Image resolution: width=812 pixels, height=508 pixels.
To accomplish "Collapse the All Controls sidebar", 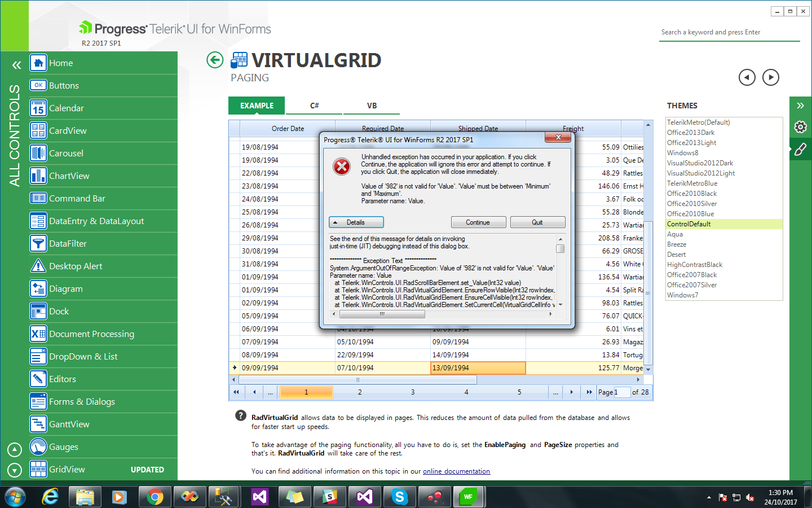I will [x=16, y=65].
